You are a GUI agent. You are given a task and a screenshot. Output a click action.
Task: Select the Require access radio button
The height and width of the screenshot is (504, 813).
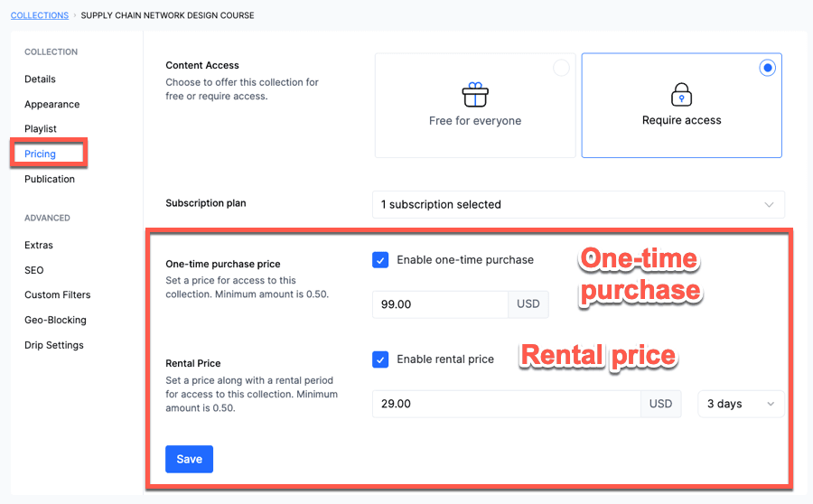767,68
